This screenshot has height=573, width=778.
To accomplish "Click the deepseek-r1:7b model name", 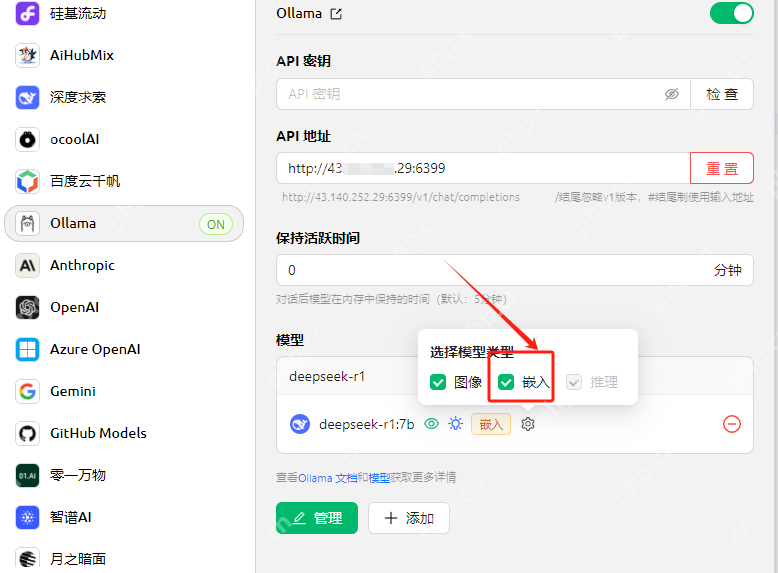I will point(366,425).
